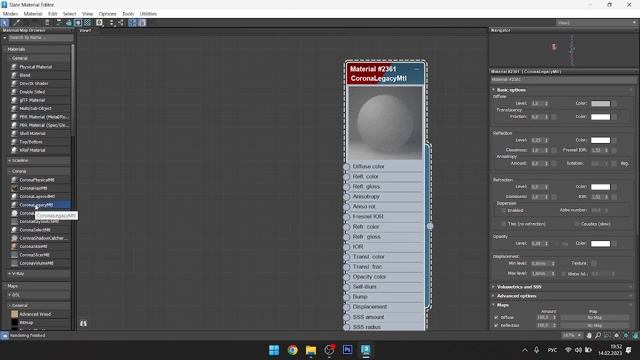
Task: Toggle the Water lvl checkbox
Action: pyautogui.click(x=564, y=273)
